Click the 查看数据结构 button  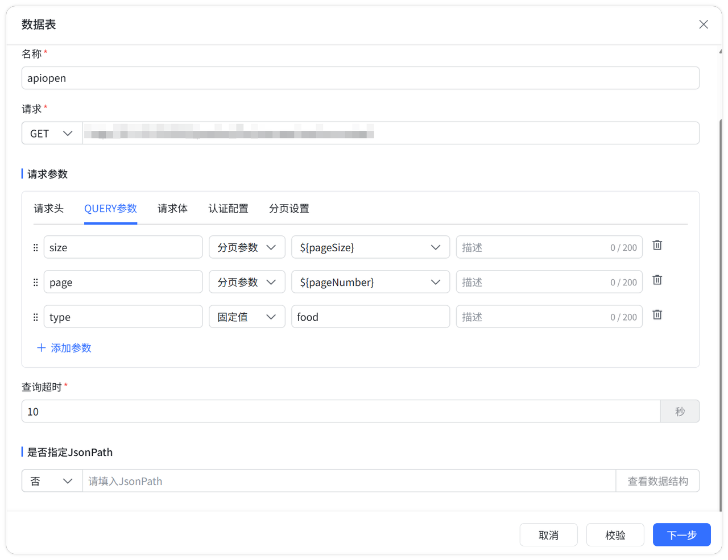657,481
